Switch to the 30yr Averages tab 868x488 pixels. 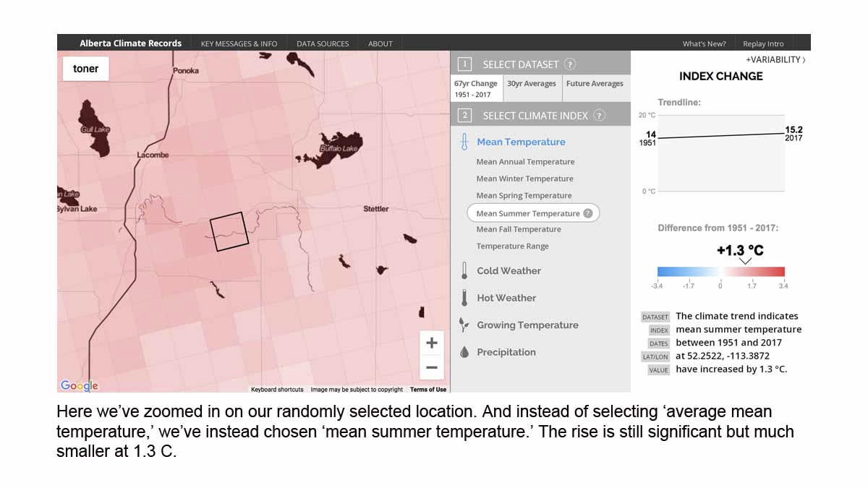(x=532, y=83)
